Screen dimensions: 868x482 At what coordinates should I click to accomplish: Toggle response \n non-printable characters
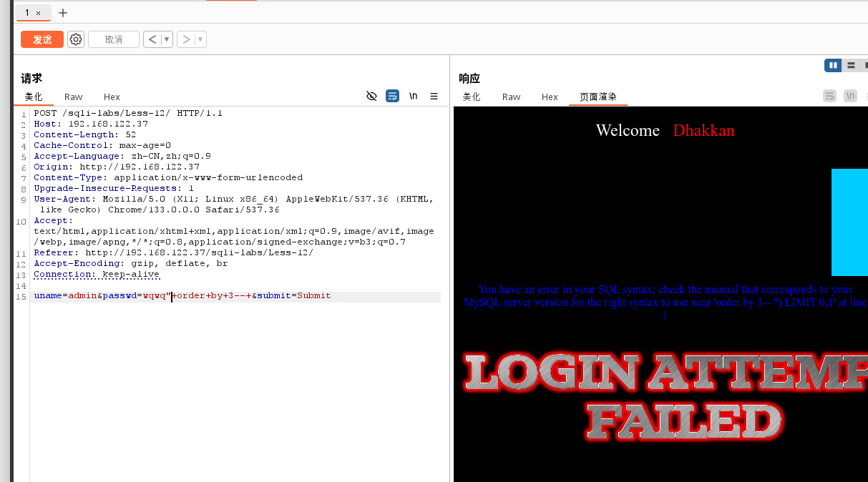[850, 96]
